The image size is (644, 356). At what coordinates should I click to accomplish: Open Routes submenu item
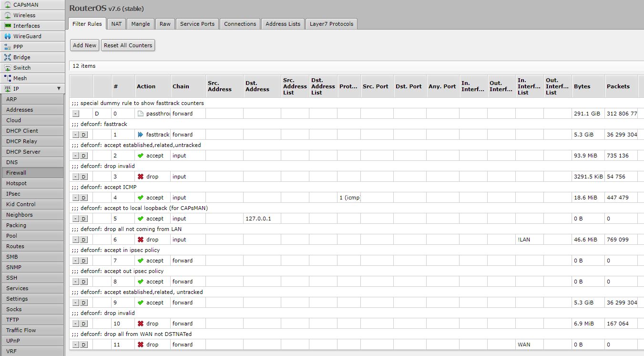tap(32, 246)
